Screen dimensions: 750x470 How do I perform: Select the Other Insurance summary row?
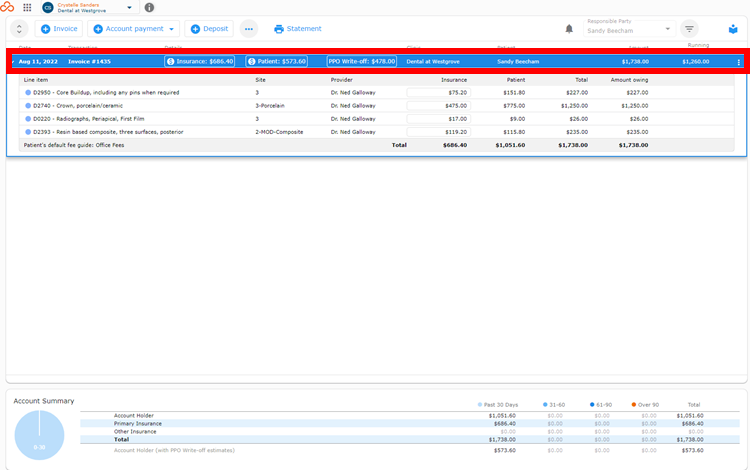coord(409,431)
